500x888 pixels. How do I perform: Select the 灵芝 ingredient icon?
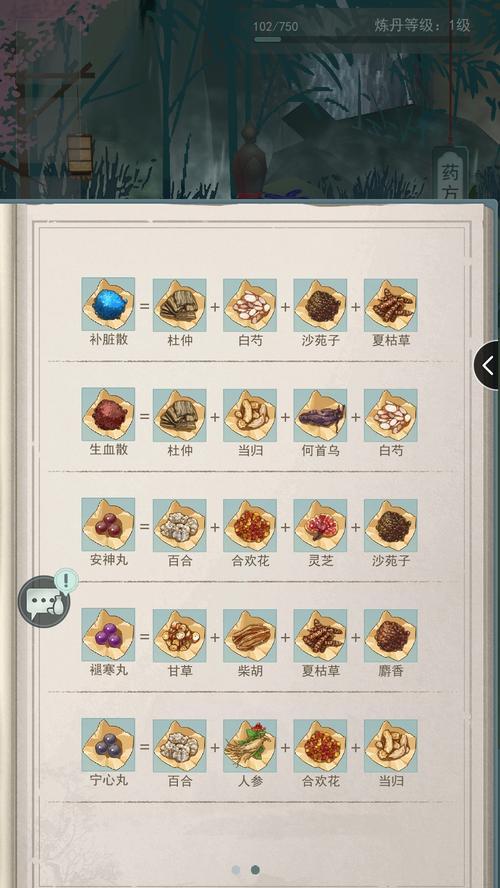pos(320,526)
